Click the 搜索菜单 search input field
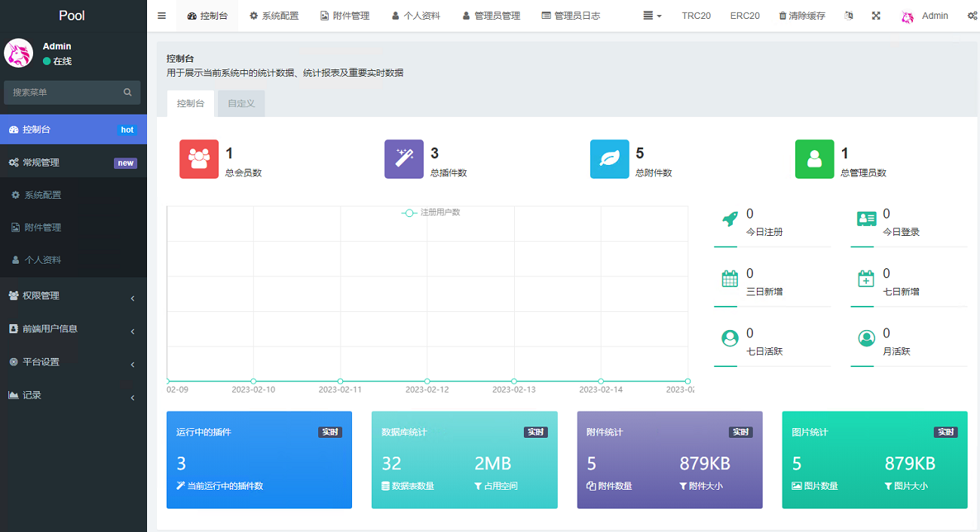This screenshot has height=532, width=980. click(x=64, y=93)
